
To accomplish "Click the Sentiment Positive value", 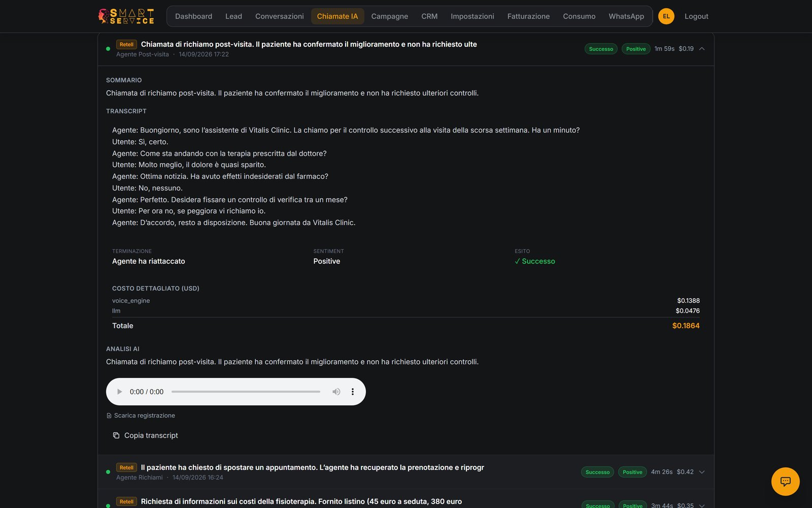I will (x=326, y=261).
